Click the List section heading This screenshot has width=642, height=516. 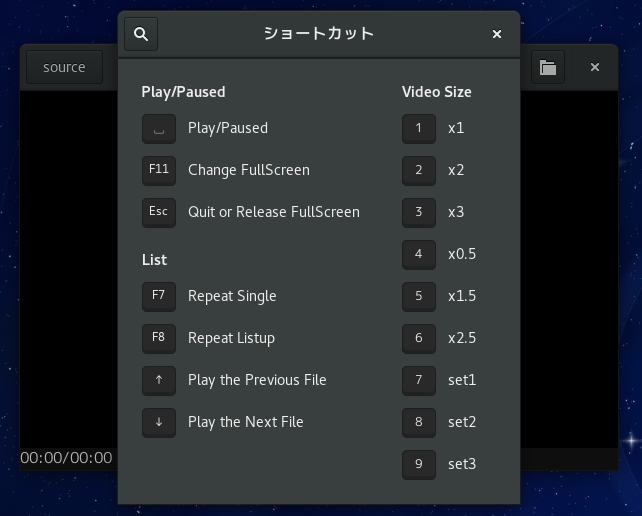point(154,260)
